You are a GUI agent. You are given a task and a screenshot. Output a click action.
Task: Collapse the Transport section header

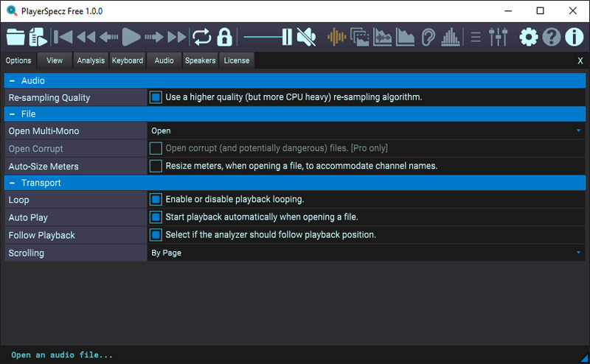[x=13, y=183]
